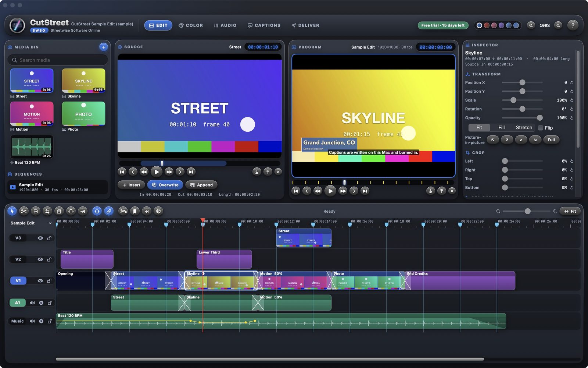Split clip at playhead scissors icon
The height and width of the screenshot is (368, 588).
pos(123,211)
